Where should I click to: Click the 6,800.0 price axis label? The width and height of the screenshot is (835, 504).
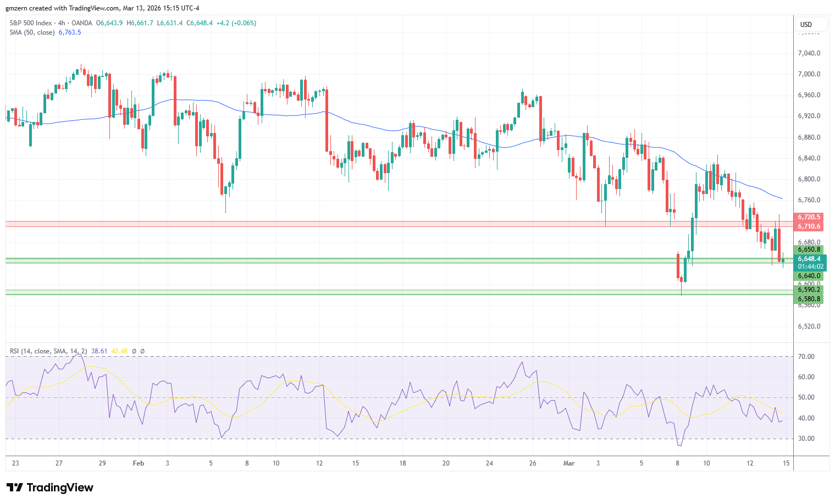(809, 179)
